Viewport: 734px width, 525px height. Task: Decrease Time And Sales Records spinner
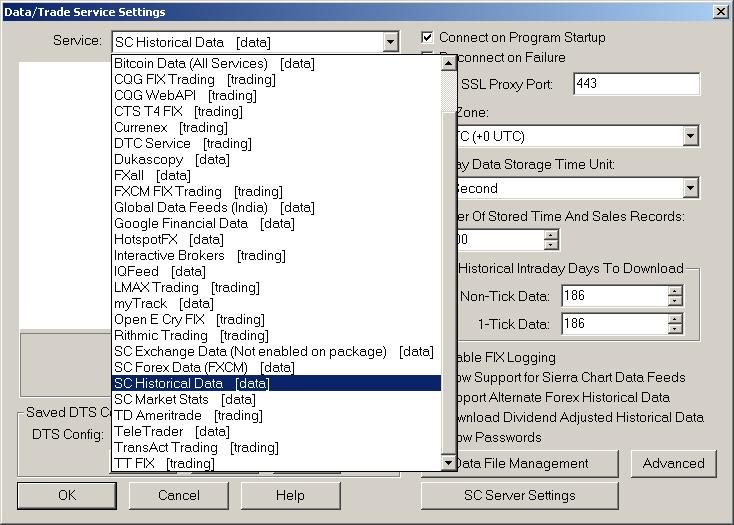(551, 245)
